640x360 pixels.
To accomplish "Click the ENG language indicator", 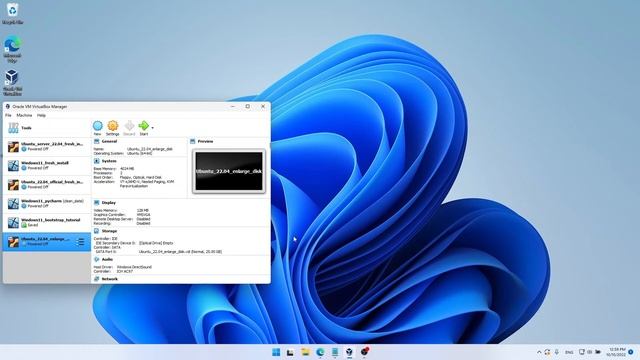I will pos(569,352).
